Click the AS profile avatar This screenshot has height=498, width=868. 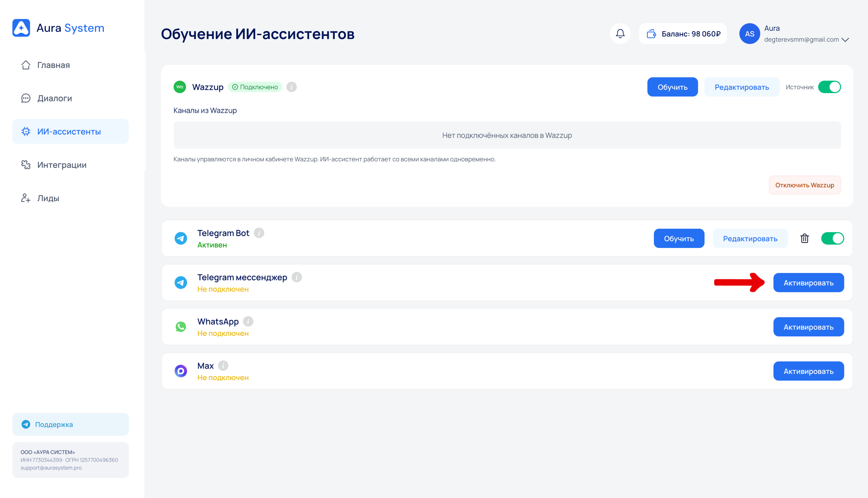(749, 34)
